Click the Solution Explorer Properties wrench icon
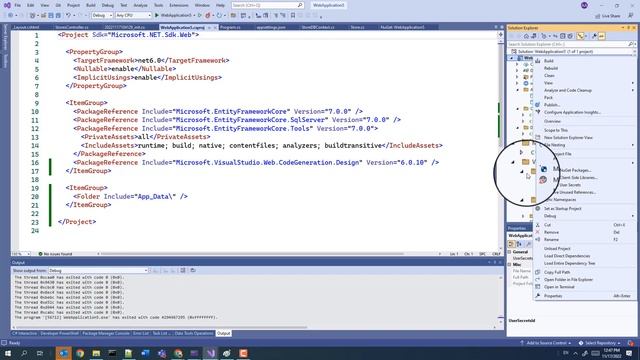Image resolution: width=640 pixels, height=360 pixels. point(594,36)
